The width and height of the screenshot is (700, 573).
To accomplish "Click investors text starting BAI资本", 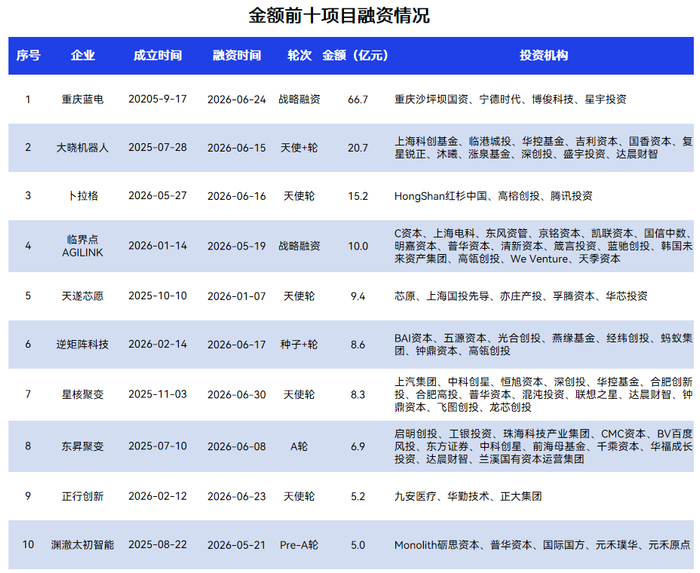I will [543, 344].
